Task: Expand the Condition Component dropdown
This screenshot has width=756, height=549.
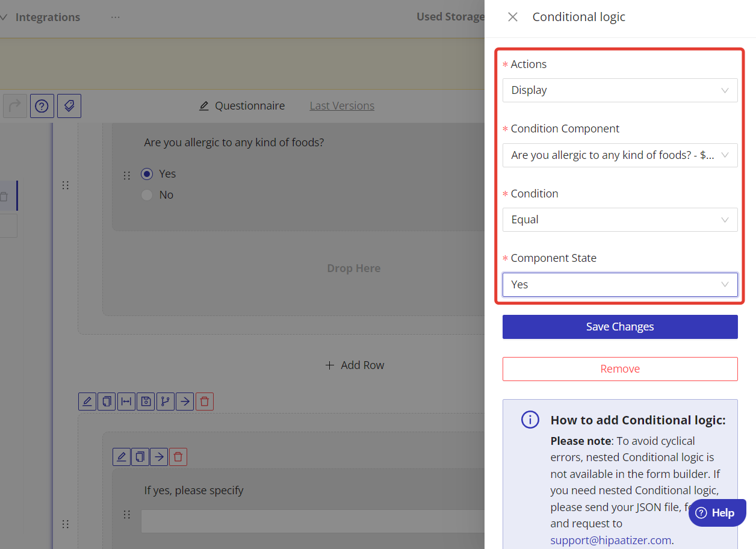Action: tap(619, 155)
